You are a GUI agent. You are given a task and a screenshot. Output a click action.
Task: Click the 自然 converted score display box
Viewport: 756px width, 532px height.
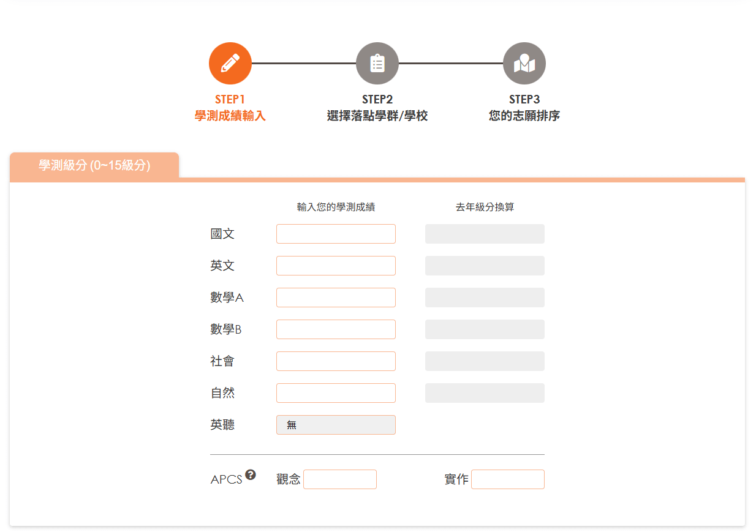[x=484, y=392]
